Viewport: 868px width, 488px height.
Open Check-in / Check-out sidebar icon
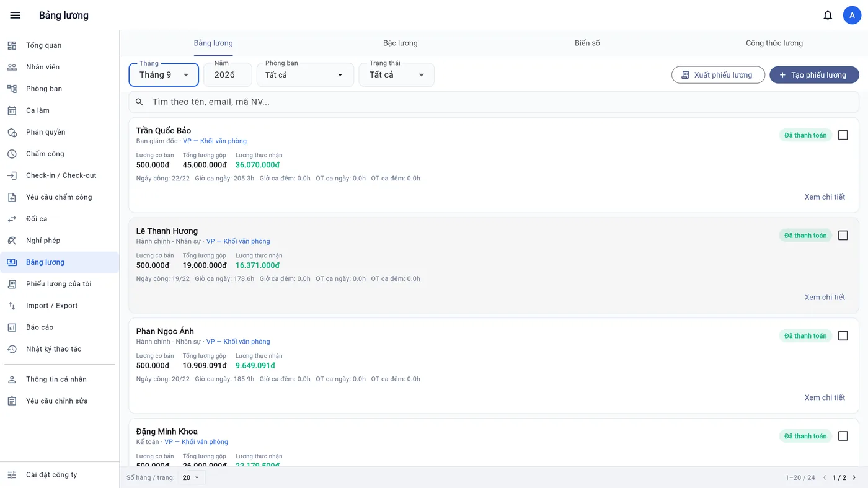click(12, 175)
